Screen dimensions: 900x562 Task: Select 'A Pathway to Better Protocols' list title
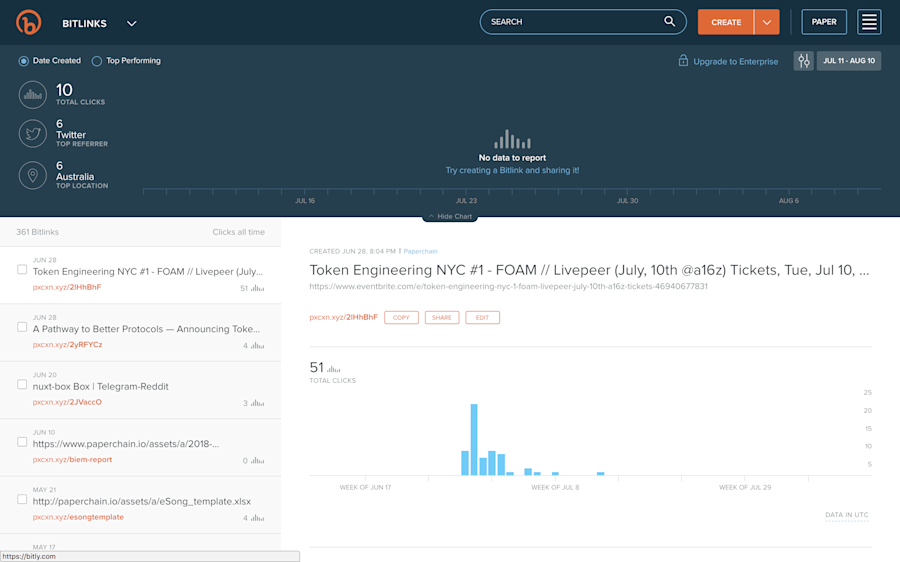pos(146,329)
